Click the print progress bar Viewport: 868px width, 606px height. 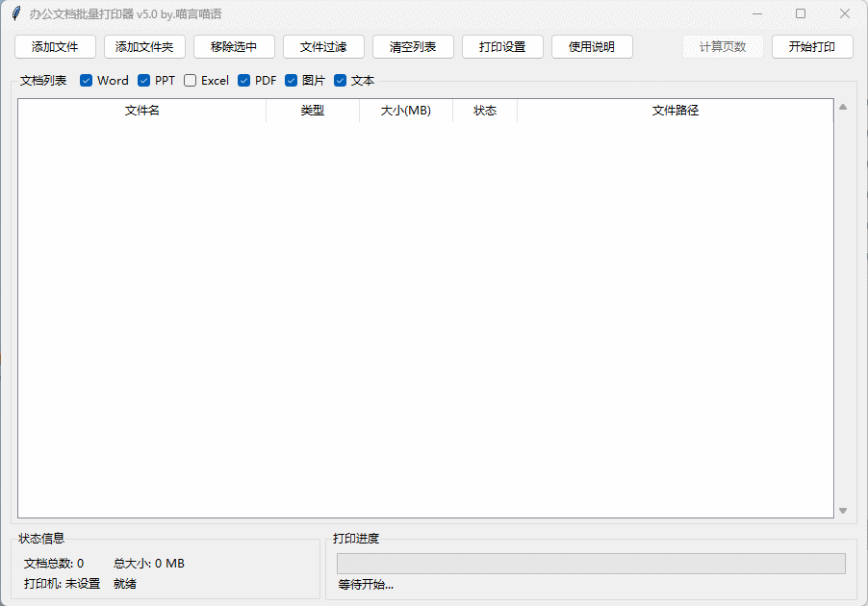pos(590,564)
